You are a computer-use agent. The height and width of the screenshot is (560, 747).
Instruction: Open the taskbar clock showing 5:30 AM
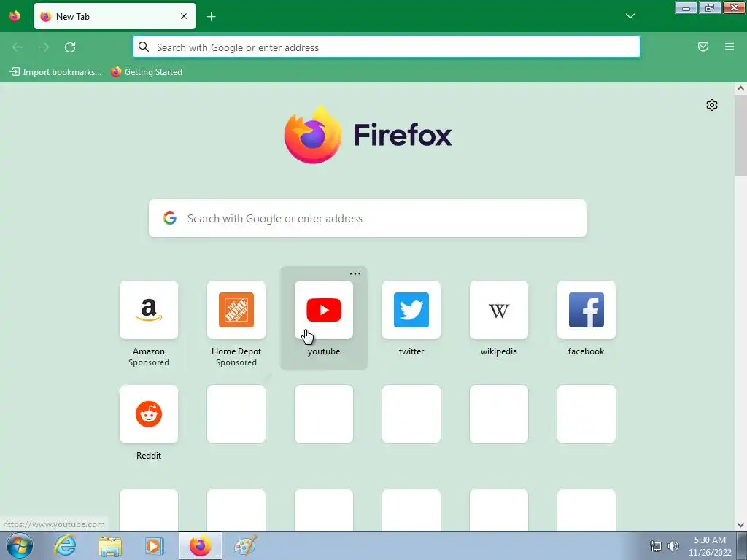(x=710, y=546)
